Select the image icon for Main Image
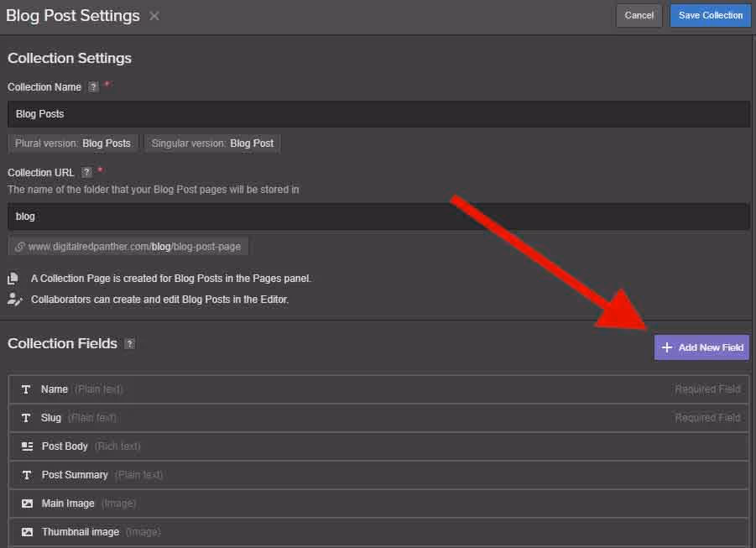The height and width of the screenshot is (548, 756). tap(26, 503)
